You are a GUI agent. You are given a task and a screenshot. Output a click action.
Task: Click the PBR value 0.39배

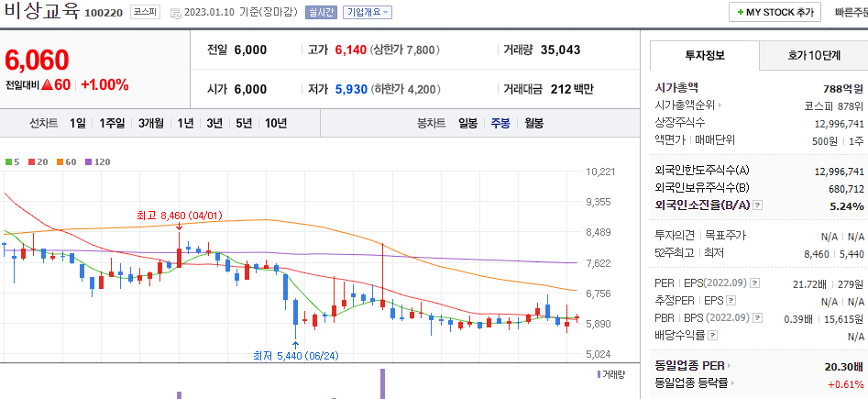pyautogui.click(x=798, y=318)
